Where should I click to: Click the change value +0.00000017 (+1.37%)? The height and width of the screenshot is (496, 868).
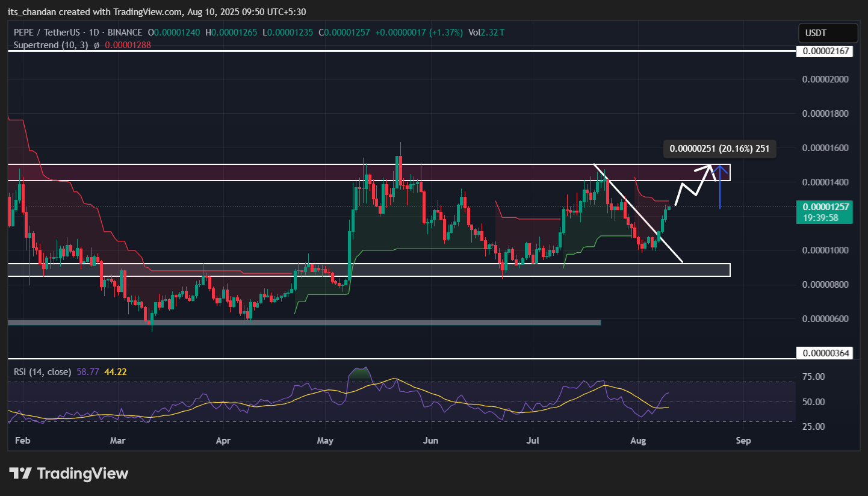tap(419, 33)
